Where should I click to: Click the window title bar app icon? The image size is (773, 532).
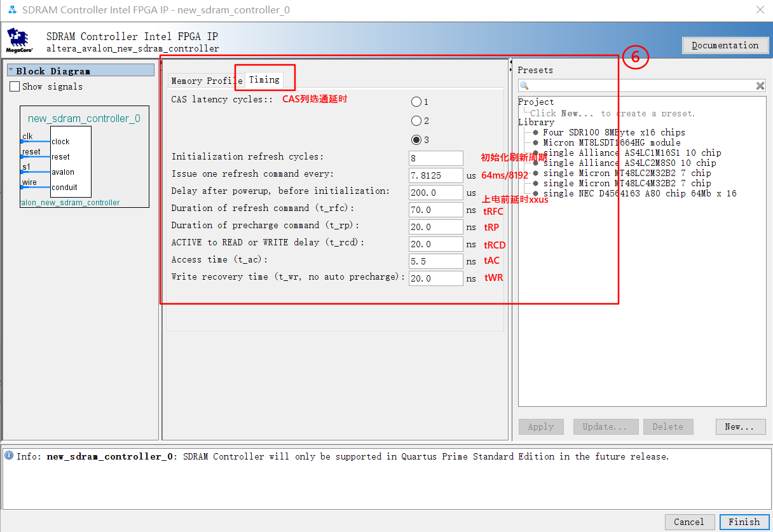12,10
